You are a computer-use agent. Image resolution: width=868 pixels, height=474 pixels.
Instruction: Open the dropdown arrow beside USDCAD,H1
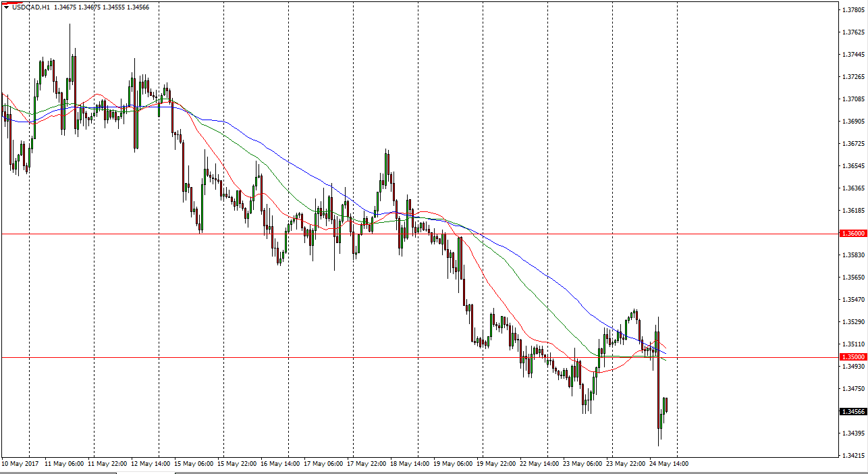pyautogui.click(x=7, y=7)
